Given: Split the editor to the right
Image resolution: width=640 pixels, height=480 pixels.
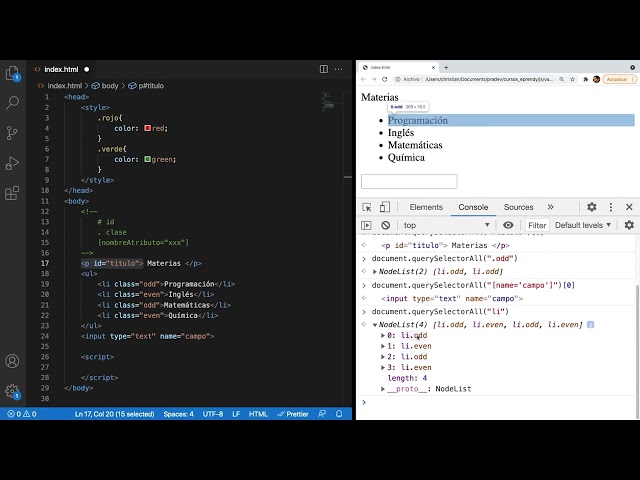Looking at the screenshot, I should 324,69.
